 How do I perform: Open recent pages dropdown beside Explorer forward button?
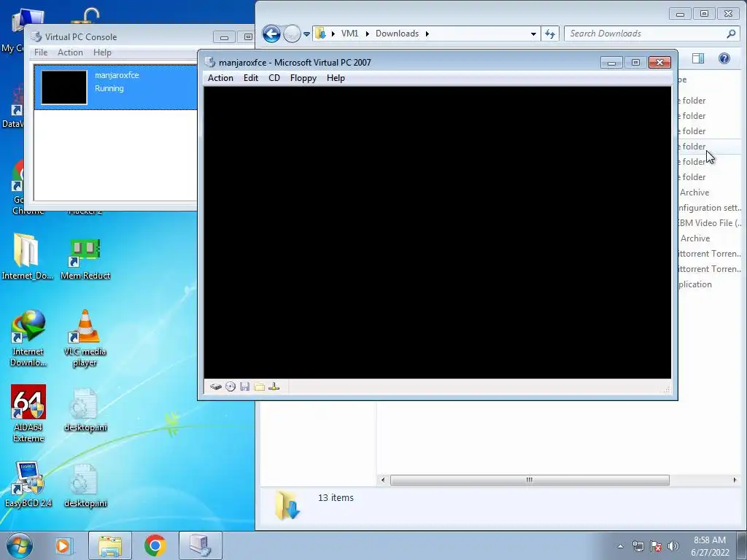click(x=306, y=34)
